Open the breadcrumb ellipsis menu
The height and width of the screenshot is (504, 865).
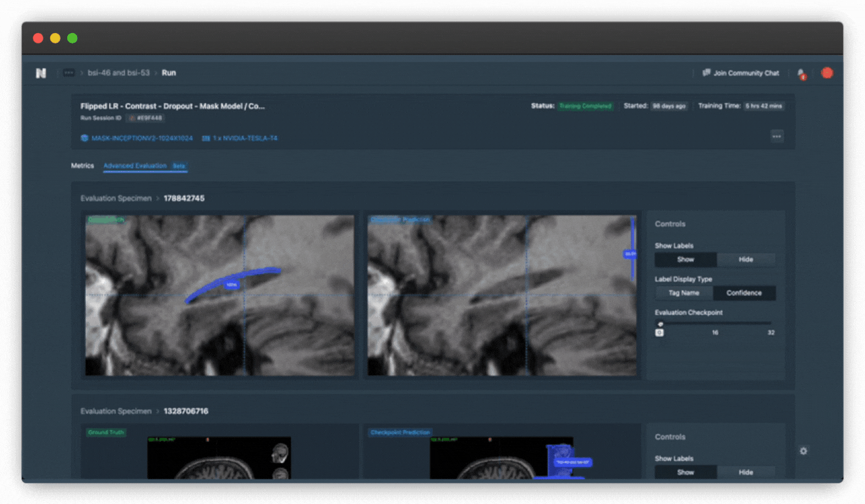point(69,73)
